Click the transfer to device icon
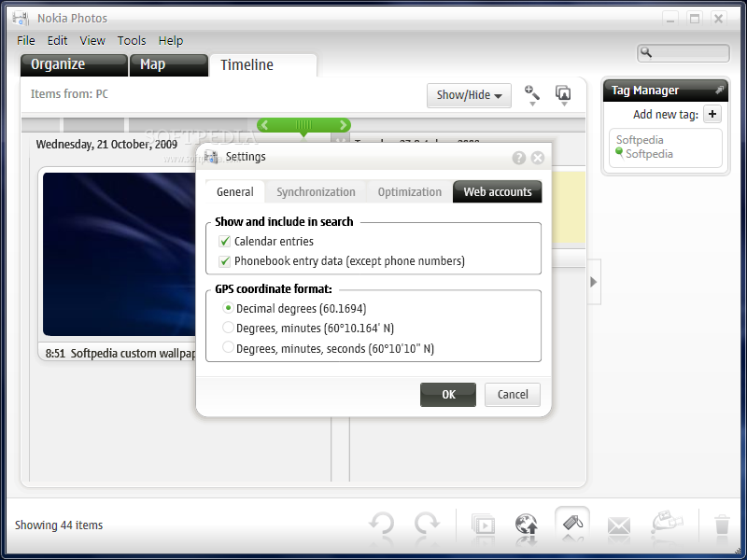 667,523
